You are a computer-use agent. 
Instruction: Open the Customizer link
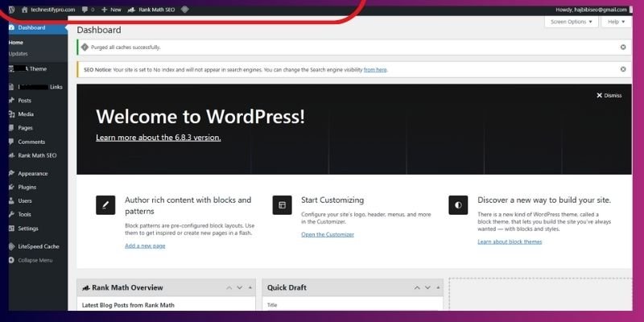328,234
